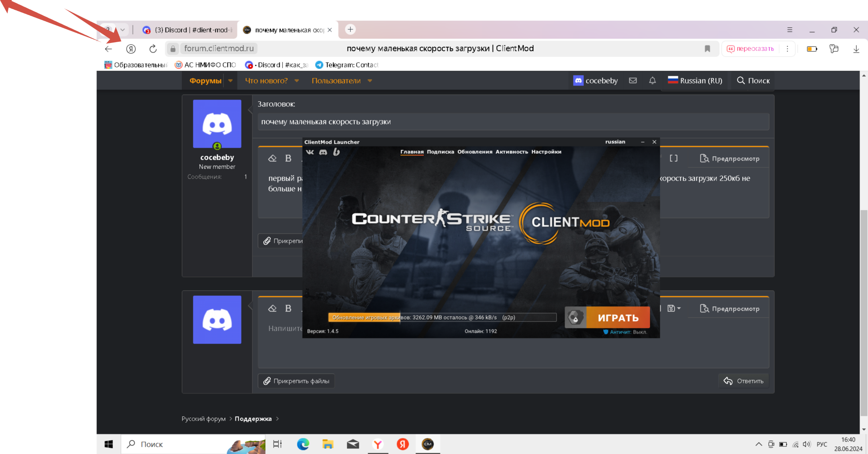Click the gray icon beside the ИГРАТЬ button
Screen dimensions: 868x454
(575, 318)
